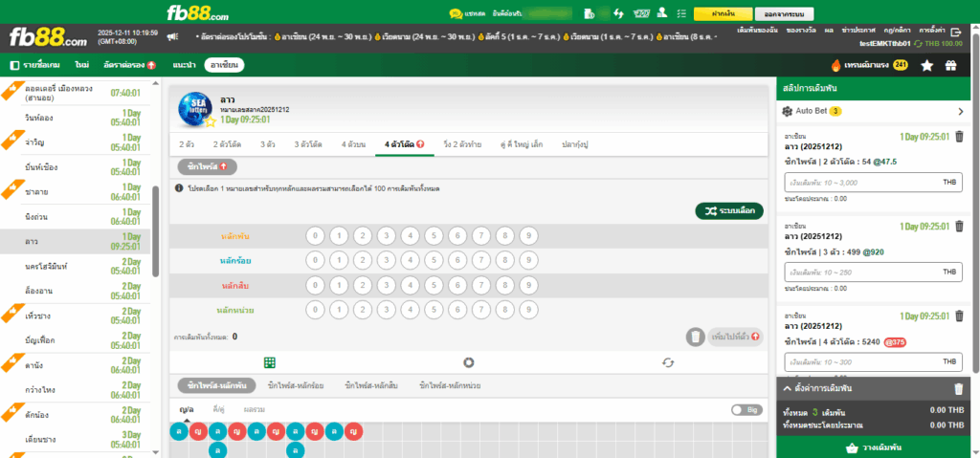Select the อัตราต่อรอง nav item
Image resolution: width=980 pixels, height=458 pixels.
click(130, 65)
